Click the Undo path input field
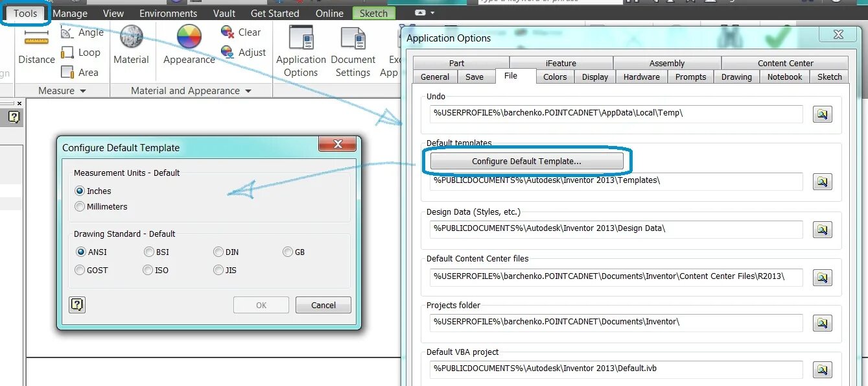This screenshot has height=386, width=868. click(616, 114)
